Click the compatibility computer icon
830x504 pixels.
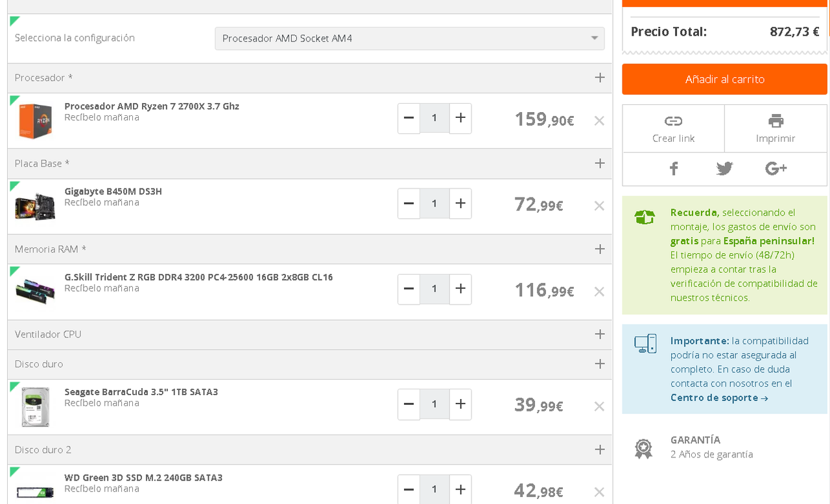645,344
